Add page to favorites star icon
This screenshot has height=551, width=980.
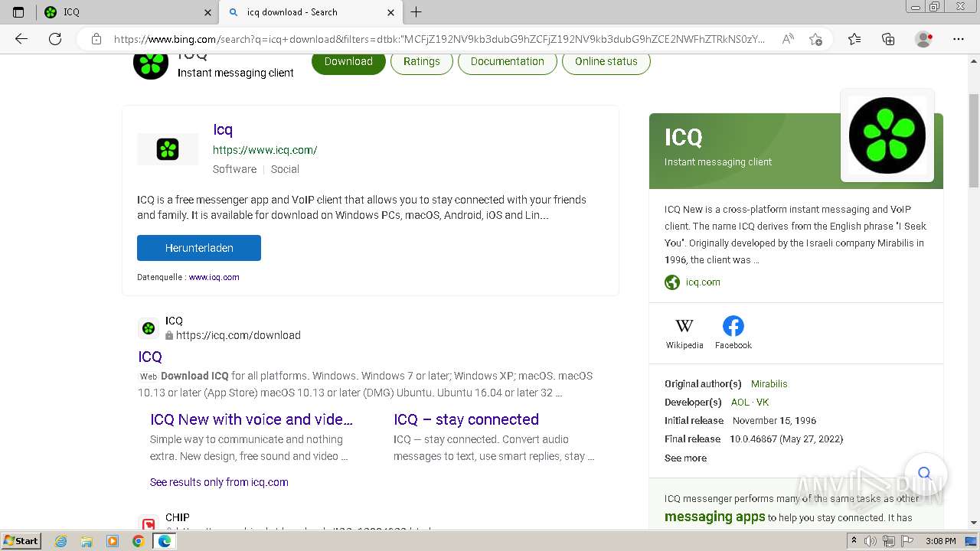click(x=815, y=39)
